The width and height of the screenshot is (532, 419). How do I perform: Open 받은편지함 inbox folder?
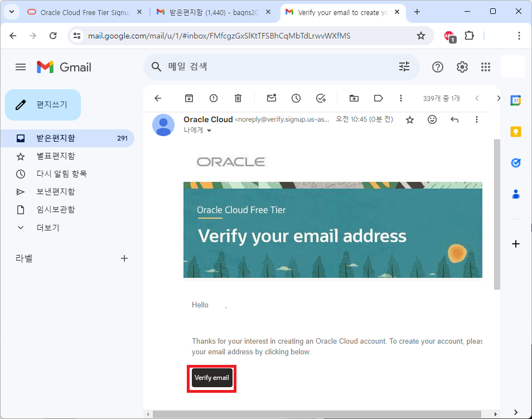pyautogui.click(x=67, y=138)
